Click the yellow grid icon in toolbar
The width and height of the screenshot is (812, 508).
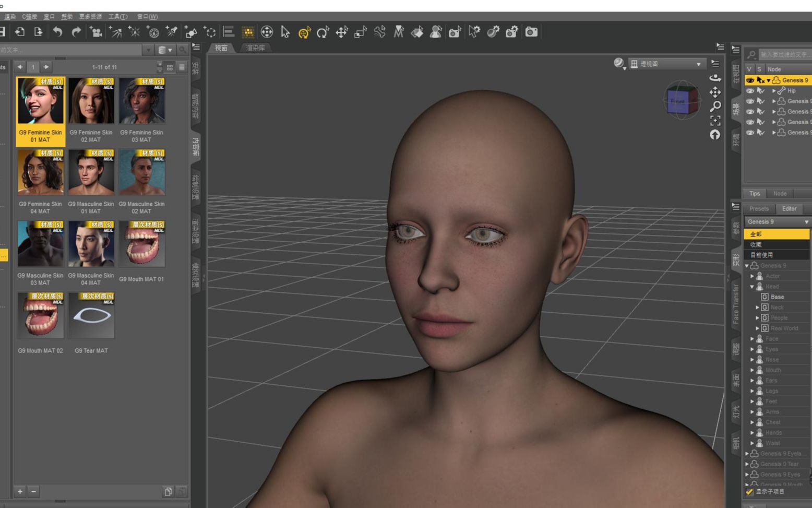248,32
